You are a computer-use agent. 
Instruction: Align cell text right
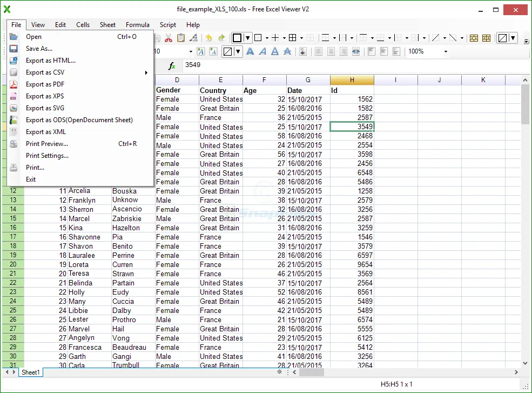coord(344,51)
